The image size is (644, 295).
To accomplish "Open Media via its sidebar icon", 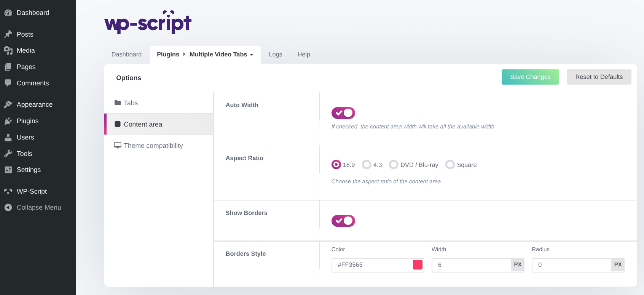I will pos(8,50).
